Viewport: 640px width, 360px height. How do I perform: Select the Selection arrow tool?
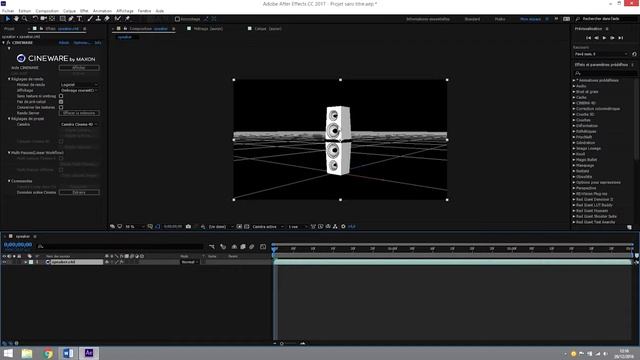[8, 19]
